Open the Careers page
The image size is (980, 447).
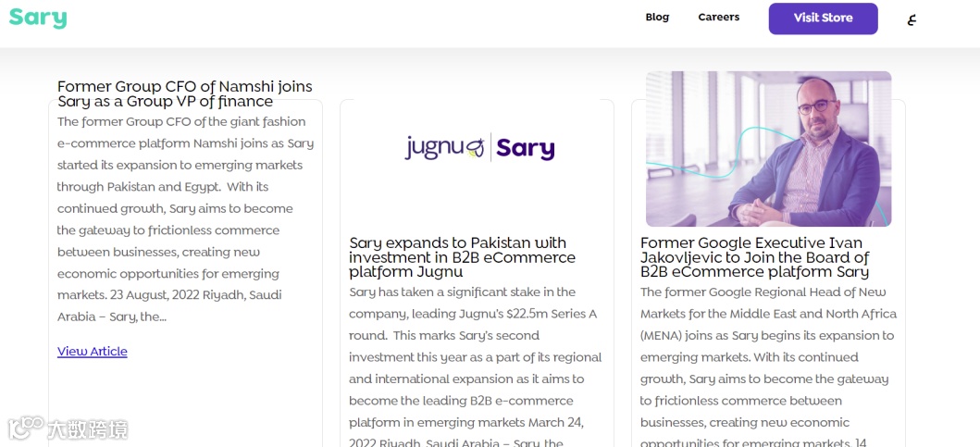tap(719, 18)
